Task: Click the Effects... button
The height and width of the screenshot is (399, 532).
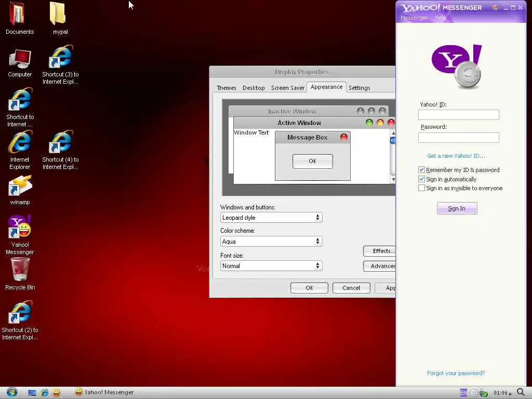Action: tap(379, 251)
